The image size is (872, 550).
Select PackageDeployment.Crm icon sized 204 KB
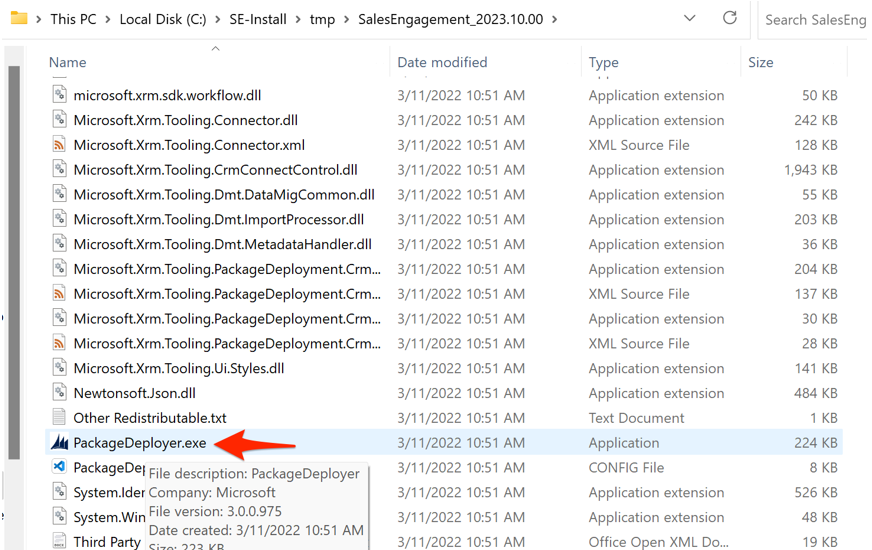[x=59, y=269]
